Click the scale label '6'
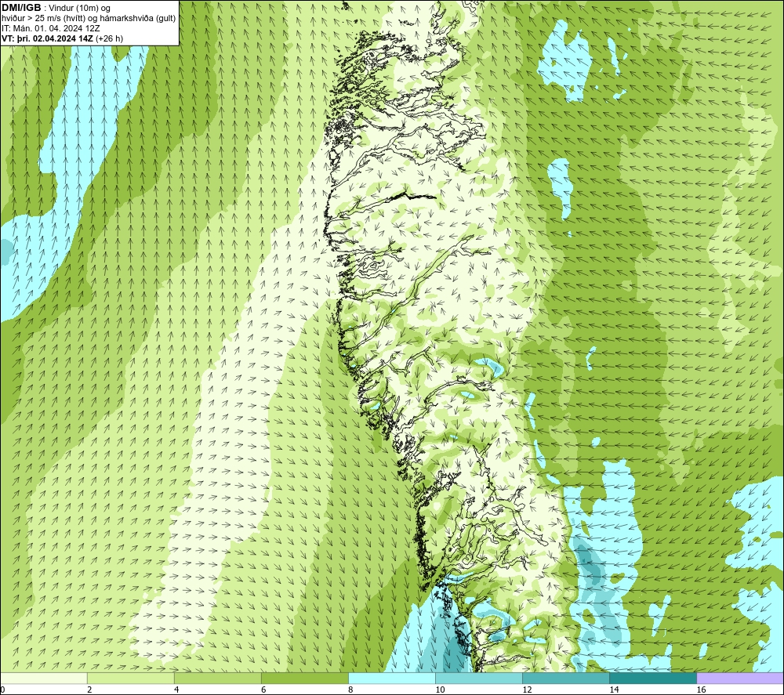 pos(263,690)
